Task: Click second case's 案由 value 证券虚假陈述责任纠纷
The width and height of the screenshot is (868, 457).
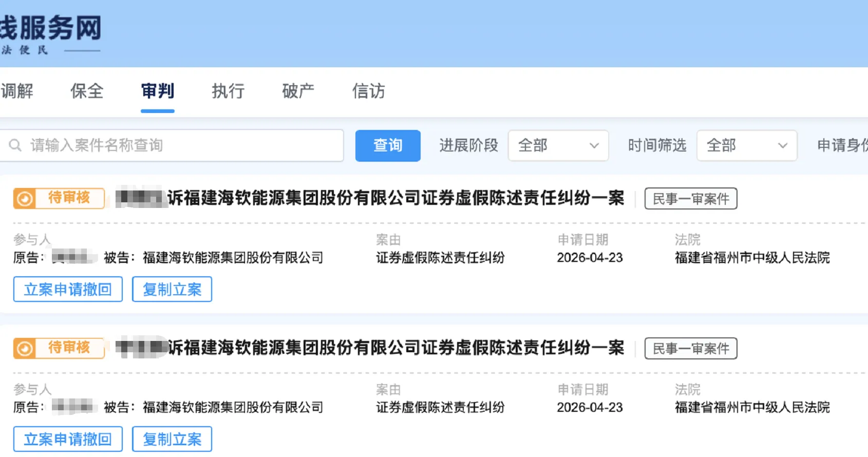Action: pos(440,408)
